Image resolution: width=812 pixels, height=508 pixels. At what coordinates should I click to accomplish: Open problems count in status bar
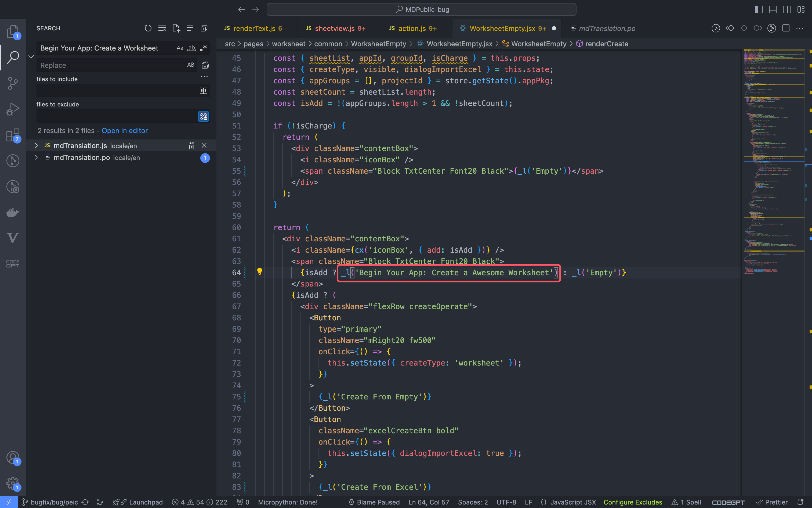click(x=200, y=502)
